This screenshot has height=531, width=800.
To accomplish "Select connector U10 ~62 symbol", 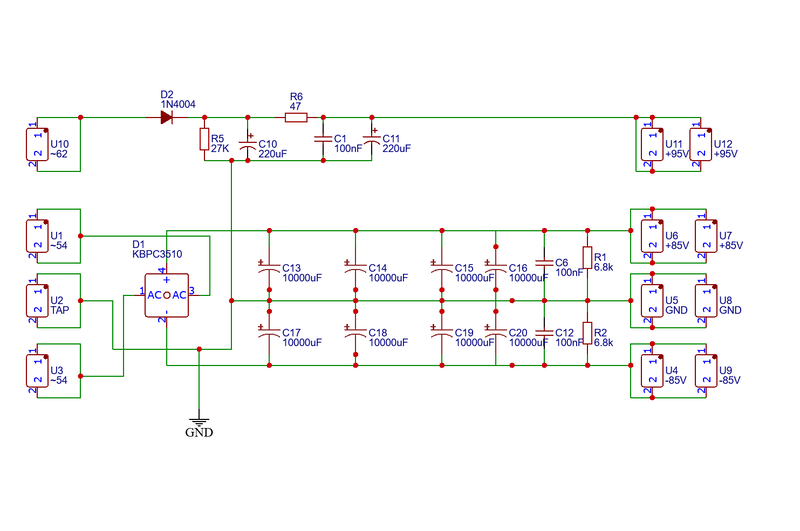I will pos(37,144).
